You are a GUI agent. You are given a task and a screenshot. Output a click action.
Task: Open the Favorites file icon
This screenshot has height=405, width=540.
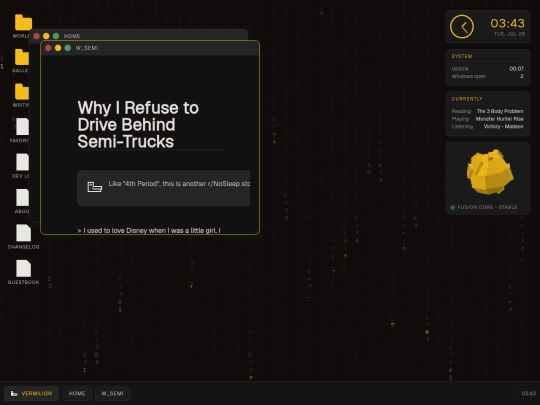22,127
